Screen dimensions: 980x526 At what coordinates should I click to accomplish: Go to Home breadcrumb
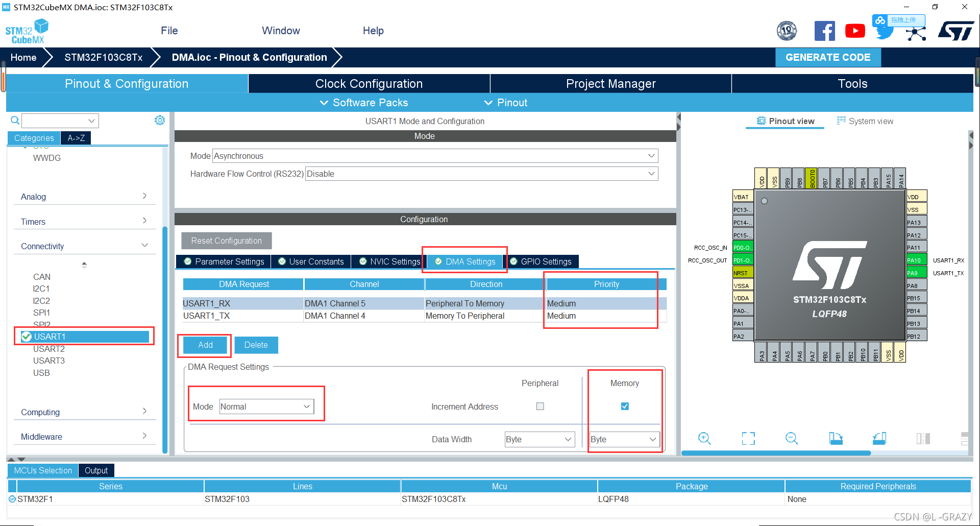(x=23, y=57)
